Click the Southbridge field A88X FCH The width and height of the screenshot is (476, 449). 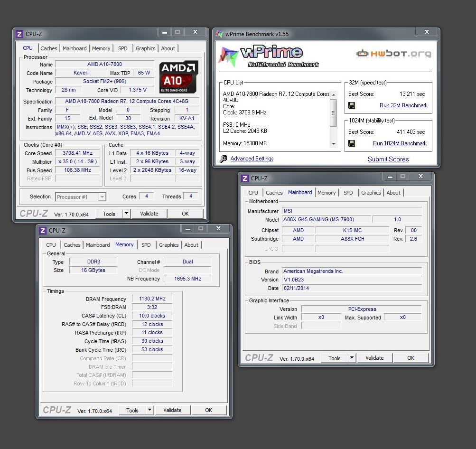click(x=353, y=239)
